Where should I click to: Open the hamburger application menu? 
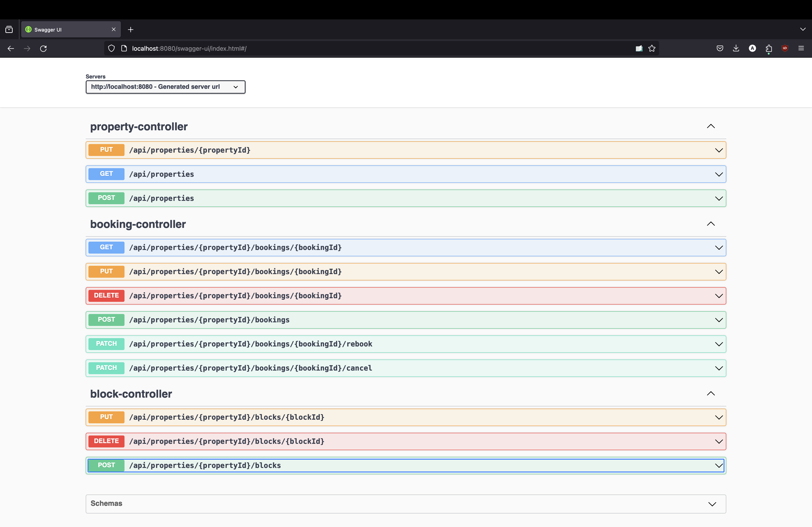coord(801,48)
